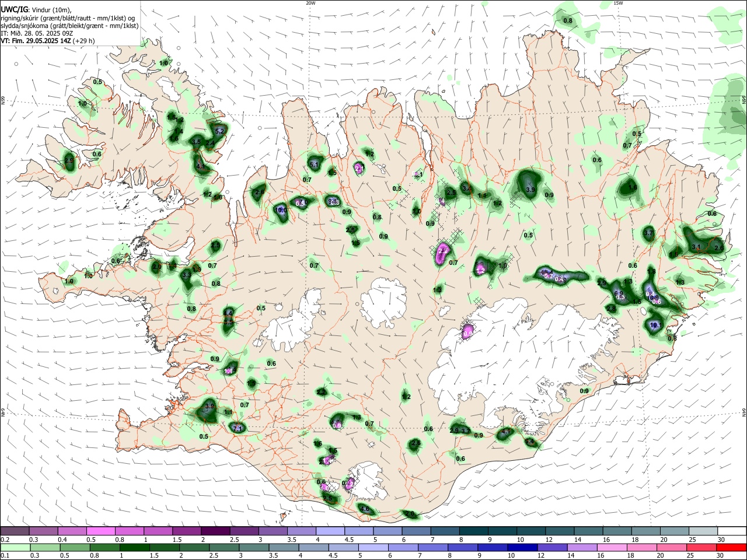Click the bold 'UWC/IG' title text

pyautogui.click(x=13, y=9)
